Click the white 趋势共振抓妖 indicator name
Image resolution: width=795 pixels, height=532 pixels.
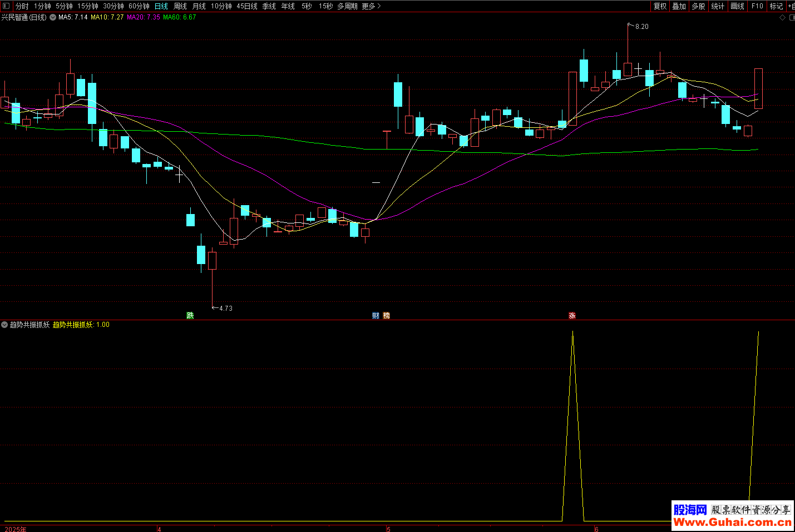(x=29, y=325)
